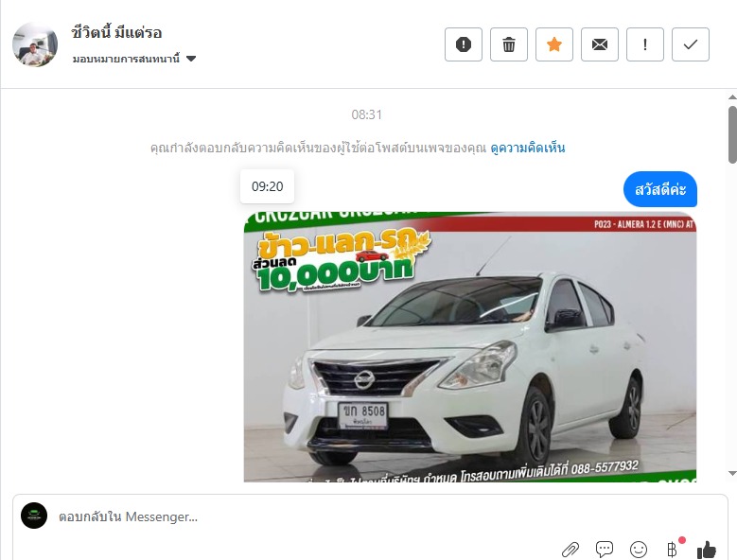
Task: Open saved replies speech bubble icon
Action: click(604, 549)
